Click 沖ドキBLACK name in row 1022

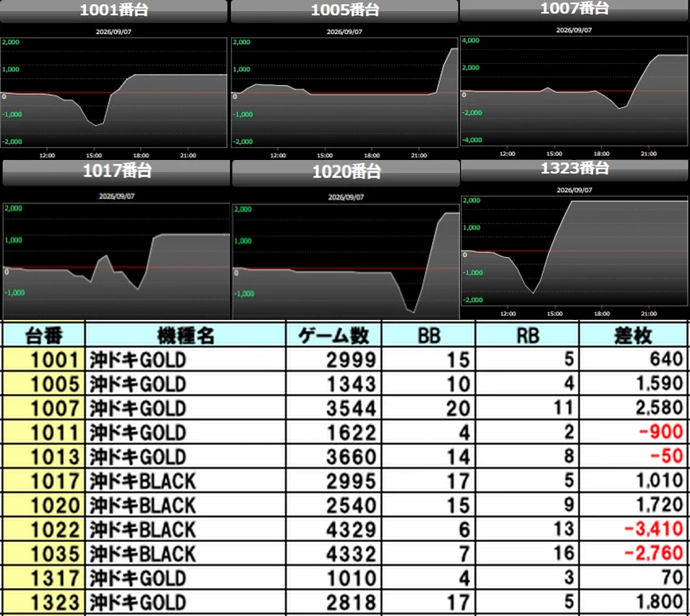coord(142,530)
